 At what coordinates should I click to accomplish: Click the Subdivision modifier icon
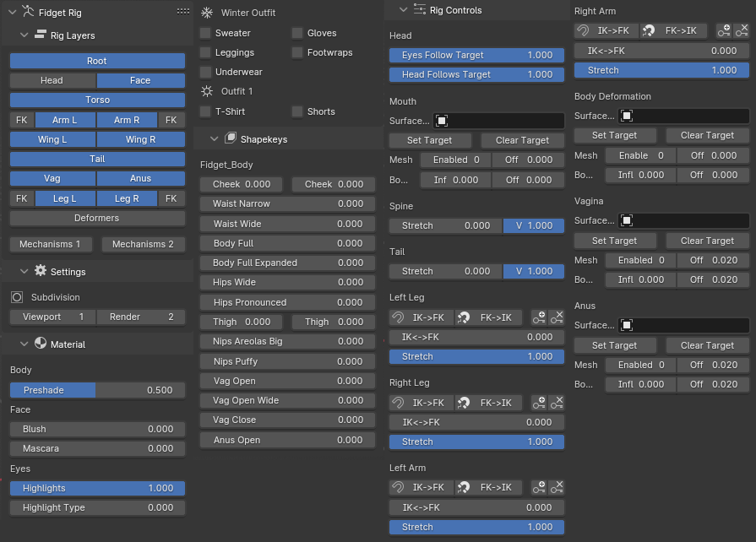point(17,297)
